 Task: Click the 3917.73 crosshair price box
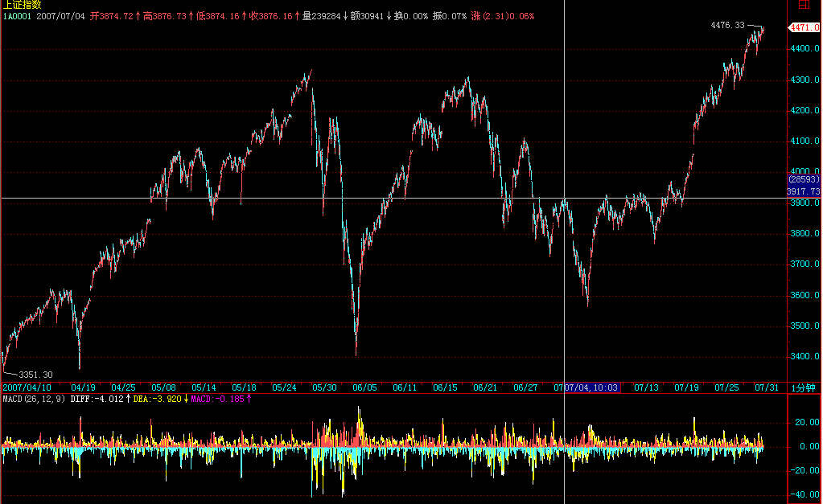(804, 192)
